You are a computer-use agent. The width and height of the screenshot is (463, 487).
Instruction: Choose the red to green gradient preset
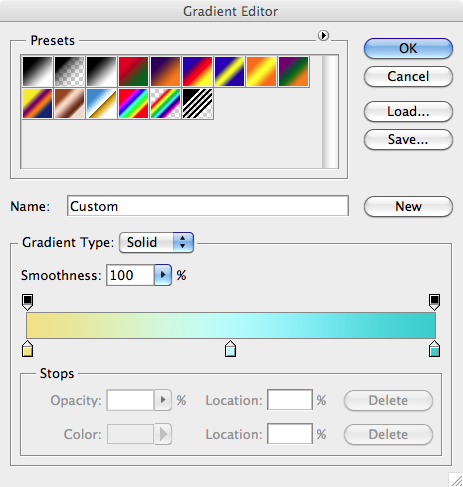pos(134,71)
